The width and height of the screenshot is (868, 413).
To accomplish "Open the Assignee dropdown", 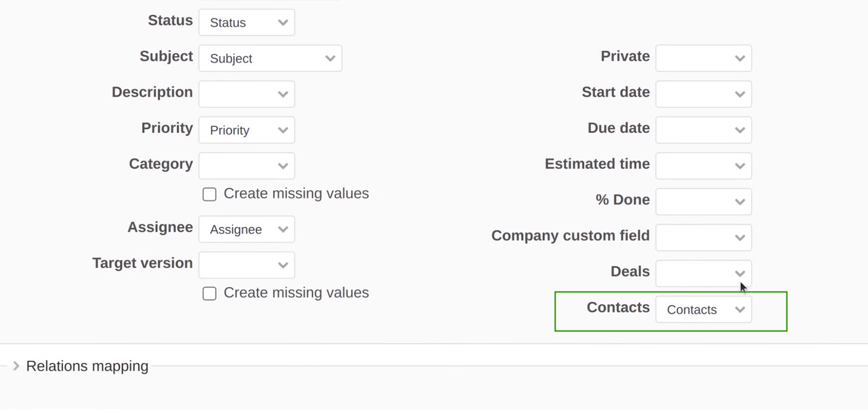I will pyautogui.click(x=246, y=229).
